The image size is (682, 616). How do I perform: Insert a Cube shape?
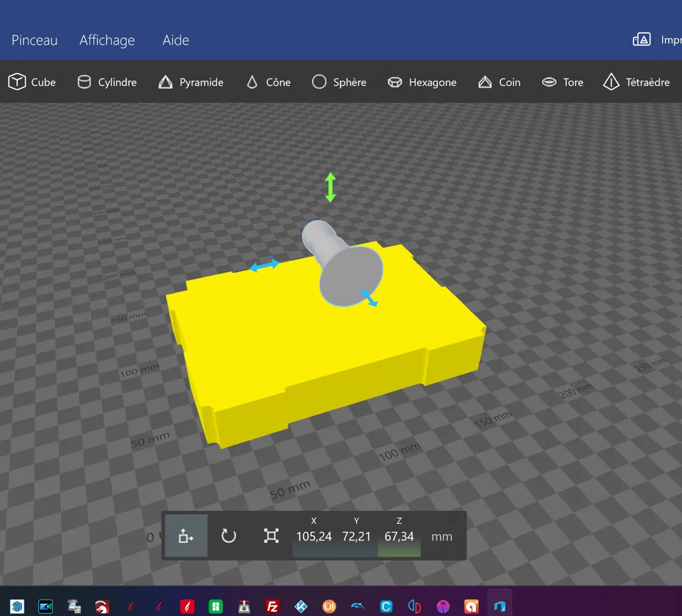click(32, 83)
